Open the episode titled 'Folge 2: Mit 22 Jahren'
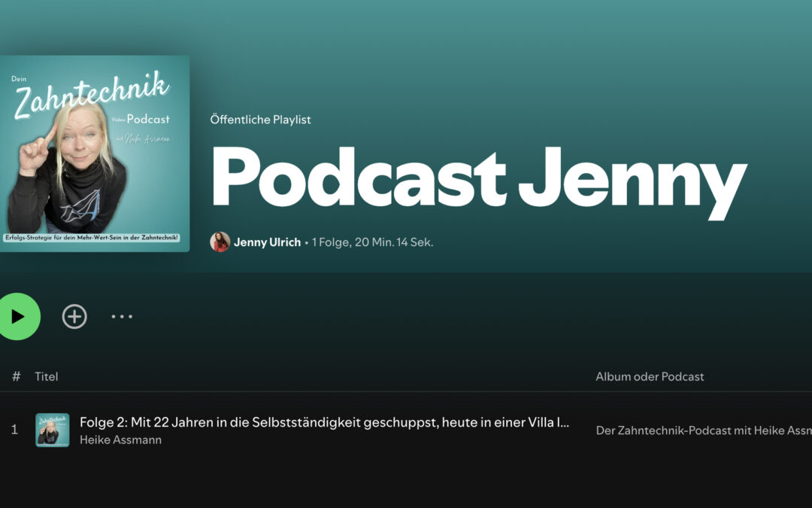The image size is (812, 508). point(324,423)
